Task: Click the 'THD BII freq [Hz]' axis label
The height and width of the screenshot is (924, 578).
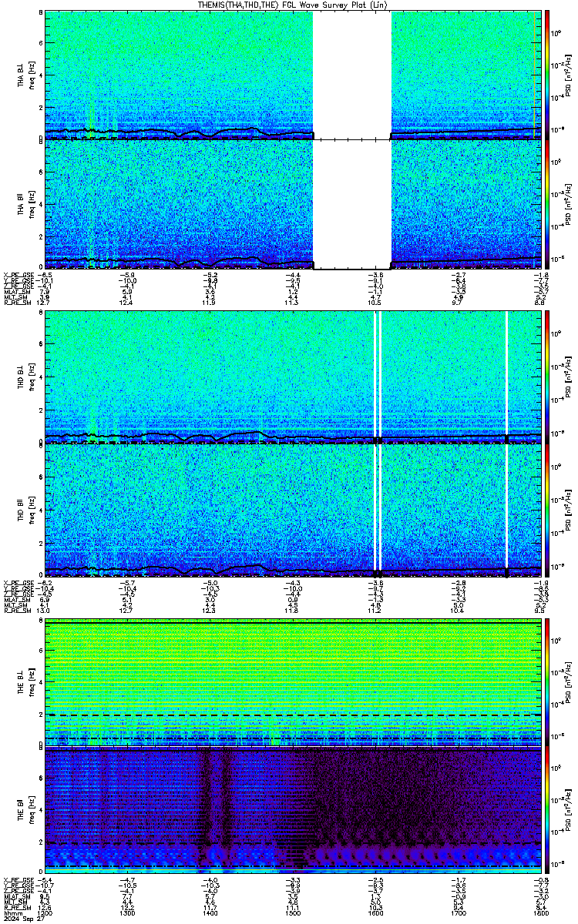Action: [x=25, y=509]
